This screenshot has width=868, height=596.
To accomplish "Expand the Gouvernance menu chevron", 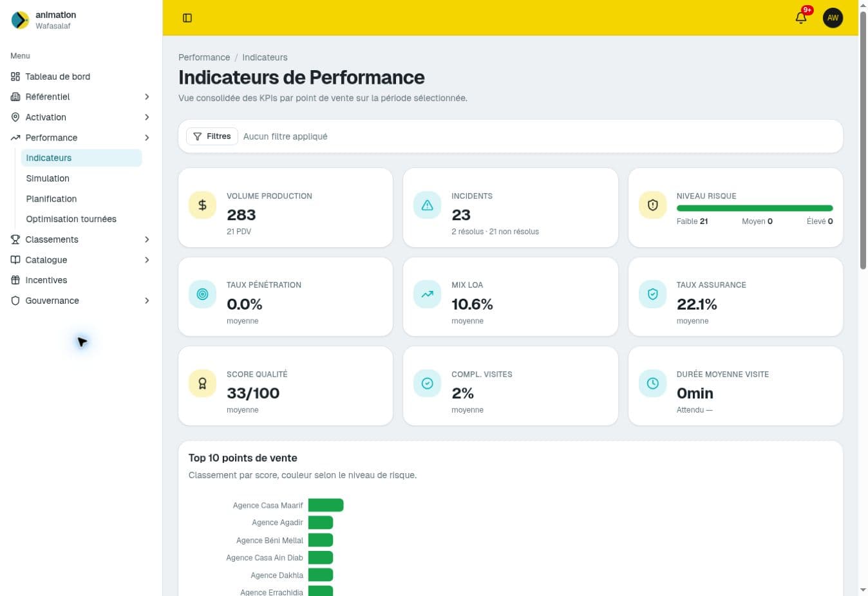I will (147, 301).
